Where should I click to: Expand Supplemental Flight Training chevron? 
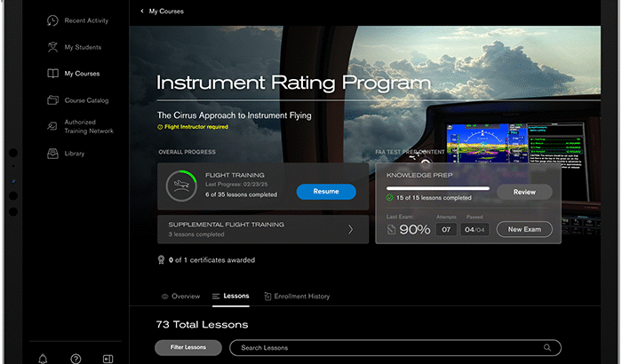(351, 230)
